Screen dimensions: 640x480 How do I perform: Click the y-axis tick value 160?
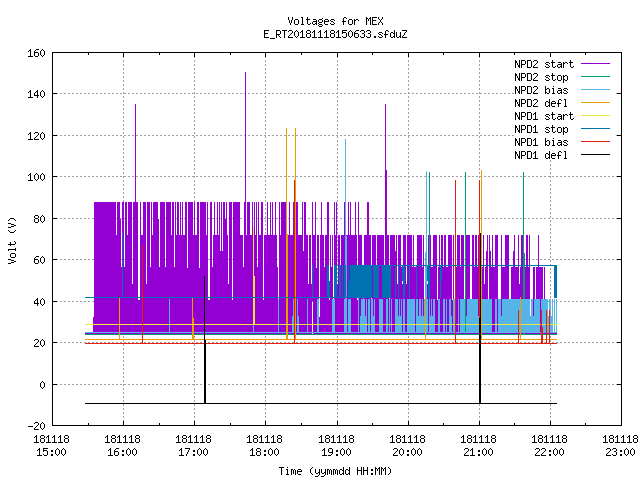coord(36,53)
